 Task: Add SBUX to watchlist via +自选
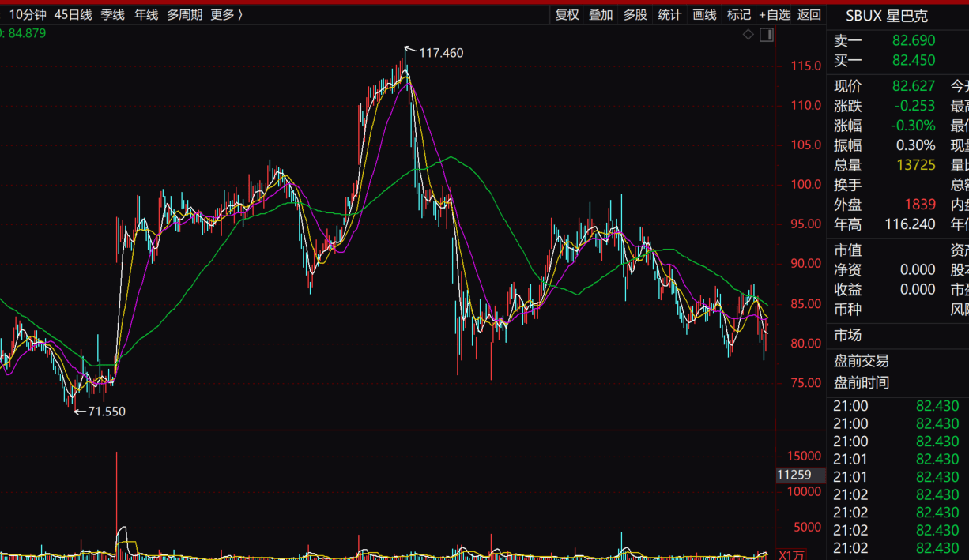(x=775, y=14)
